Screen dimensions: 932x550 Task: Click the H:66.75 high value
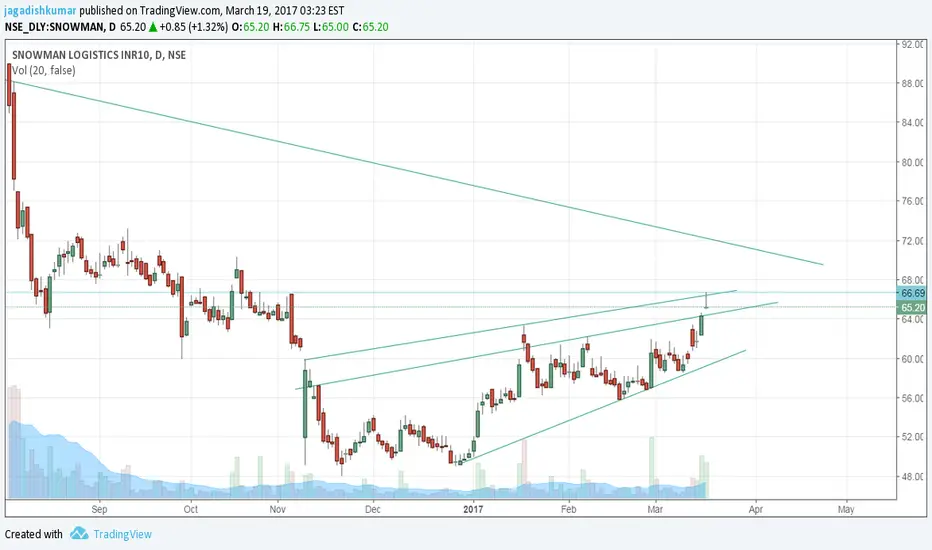[x=291, y=27]
